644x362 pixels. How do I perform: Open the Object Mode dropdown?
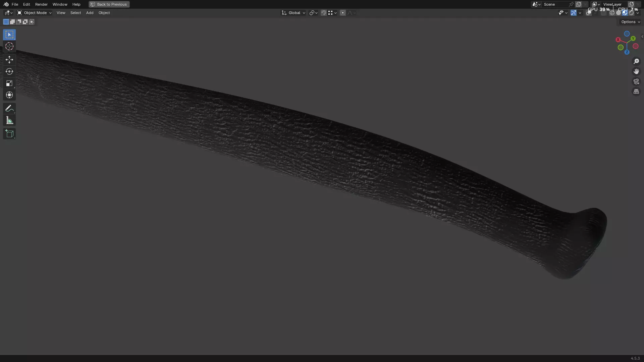click(x=34, y=13)
